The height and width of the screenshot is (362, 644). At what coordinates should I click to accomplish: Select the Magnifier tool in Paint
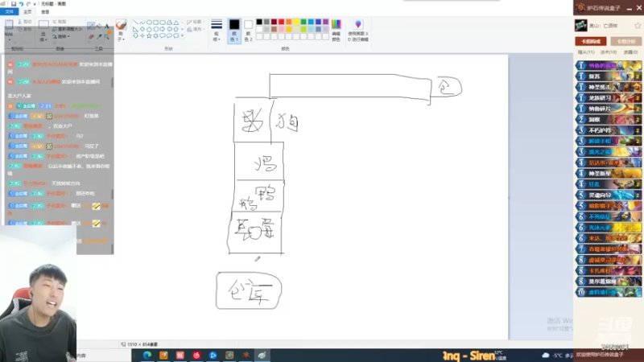pos(107,36)
